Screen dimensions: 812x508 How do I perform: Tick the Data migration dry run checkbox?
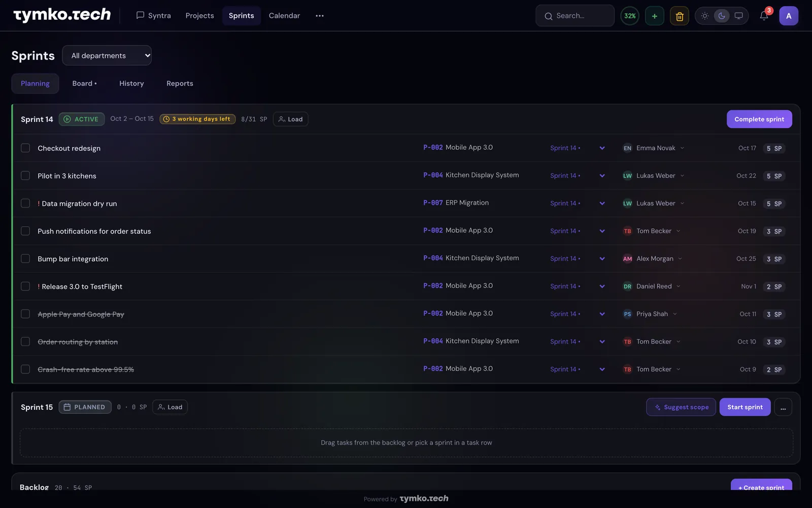click(25, 203)
